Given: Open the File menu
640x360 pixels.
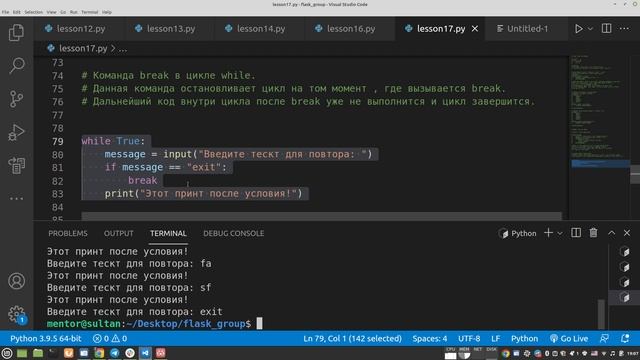Looking at the screenshot, I should [5, 12].
